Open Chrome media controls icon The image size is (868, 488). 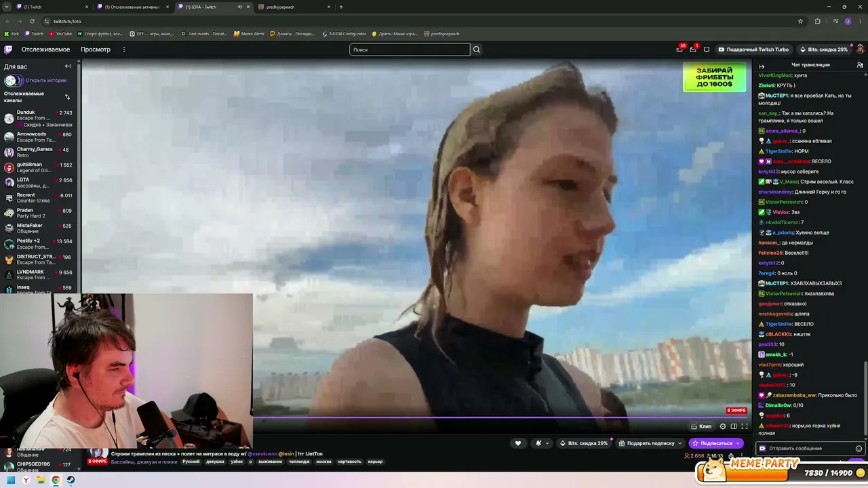click(x=836, y=21)
